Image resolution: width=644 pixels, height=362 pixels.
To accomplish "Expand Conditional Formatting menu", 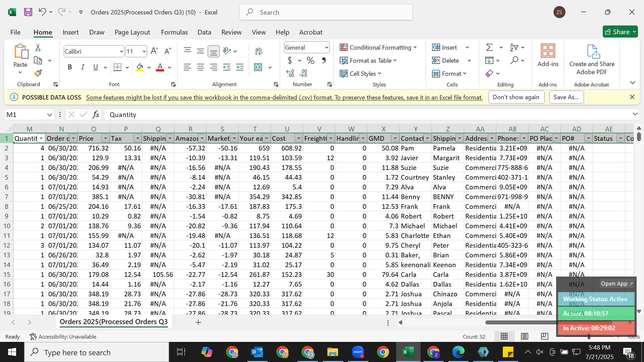I will coord(378,48).
